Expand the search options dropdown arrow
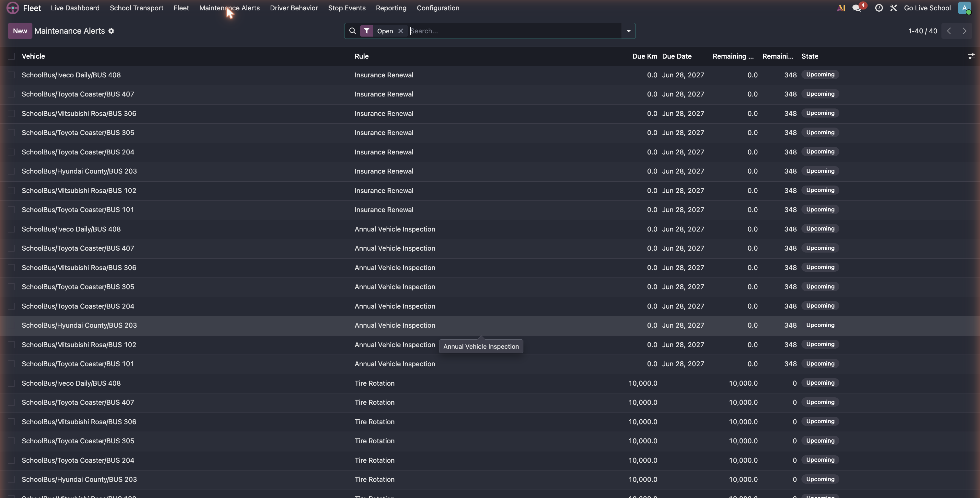Image resolution: width=980 pixels, height=498 pixels. pos(628,31)
